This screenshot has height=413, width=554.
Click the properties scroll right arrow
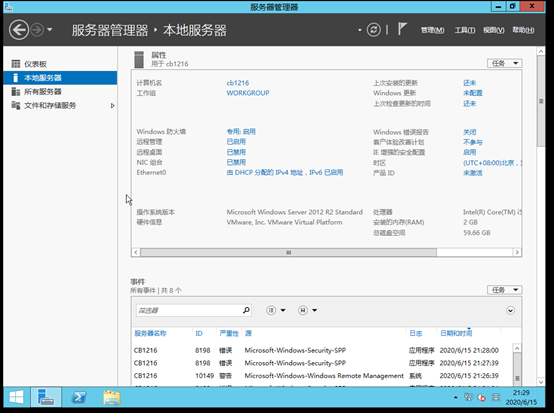[x=517, y=252]
